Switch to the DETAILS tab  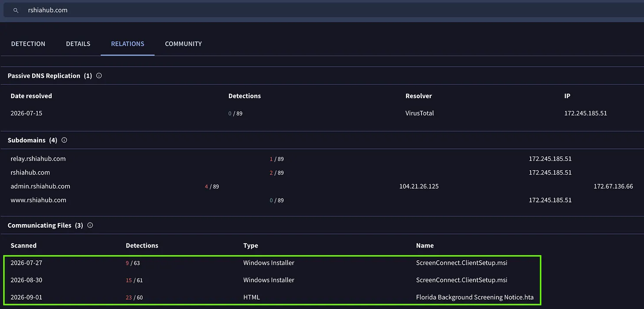click(78, 44)
